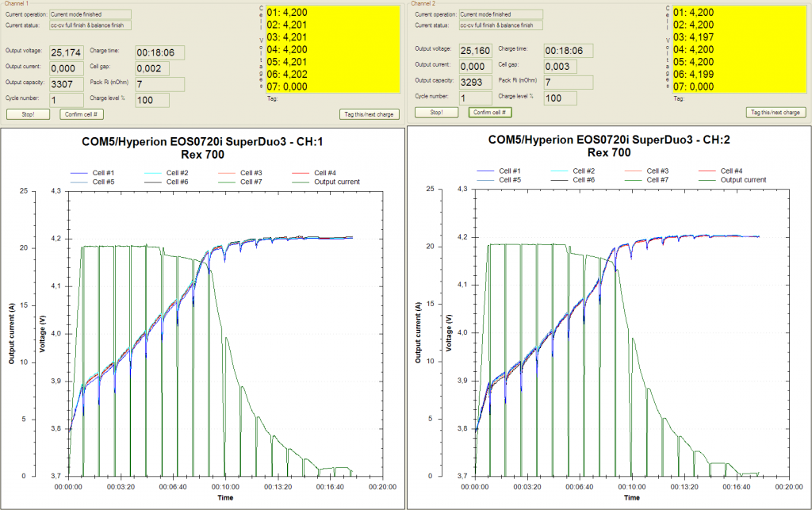This screenshot has width=812, height=510.
Task: Click Cell #7 legend entry in CH:2 chart
Action: 659,179
